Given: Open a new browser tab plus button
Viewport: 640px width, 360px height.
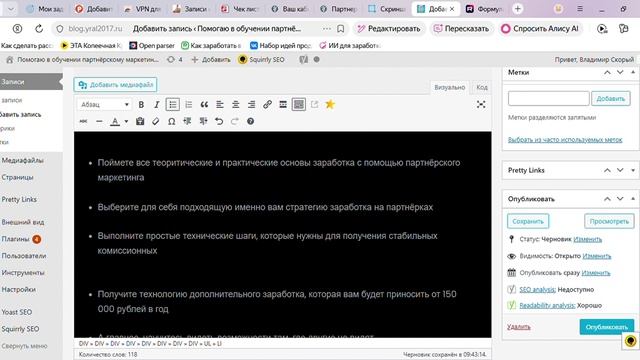Looking at the screenshot, I should tap(518, 9).
